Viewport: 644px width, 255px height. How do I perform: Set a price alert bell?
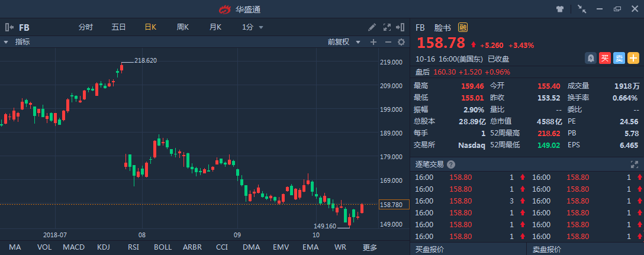pos(591,59)
